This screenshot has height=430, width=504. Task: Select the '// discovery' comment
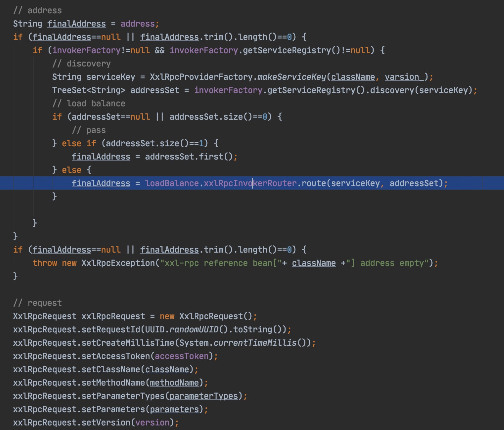click(81, 64)
